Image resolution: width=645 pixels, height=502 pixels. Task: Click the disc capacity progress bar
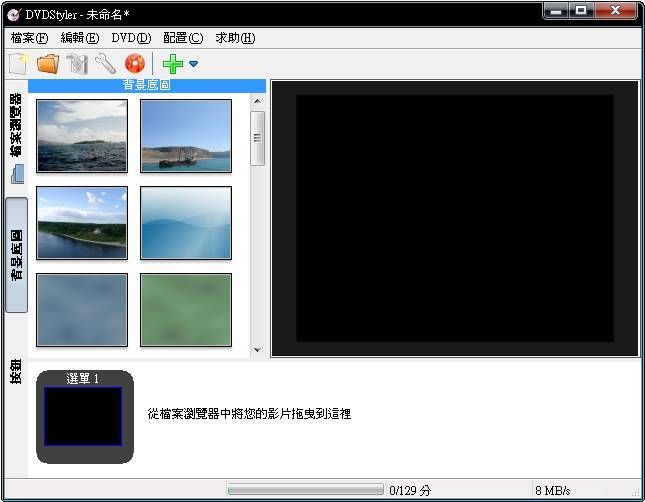pyautogui.click(x=305, y=490)
